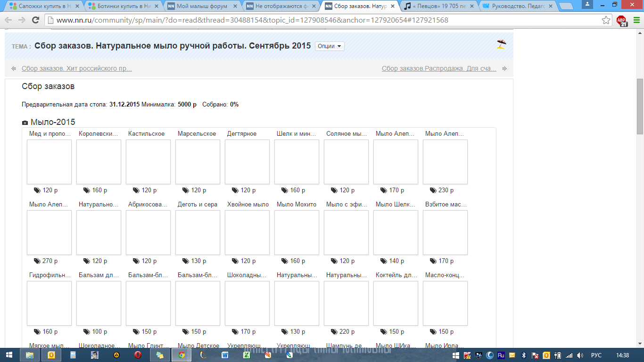
Task: Open new tab button
Action: [x=567, y=7]
